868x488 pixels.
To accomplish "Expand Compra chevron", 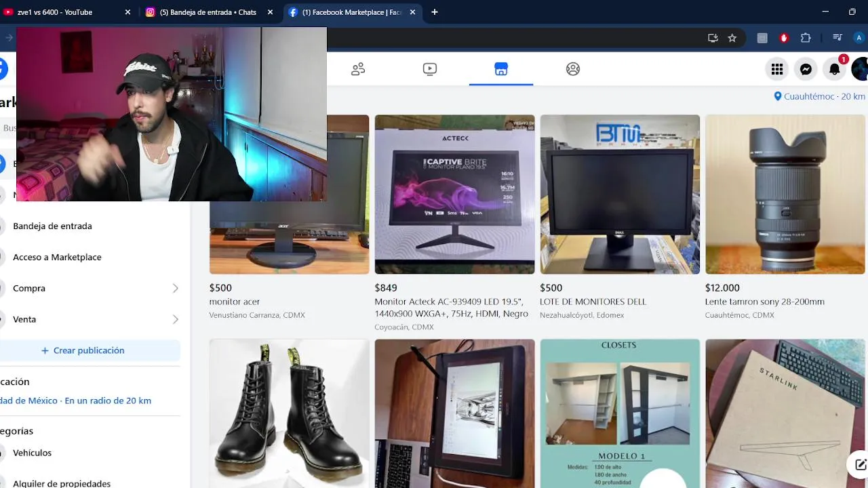I will coord(175,288).
